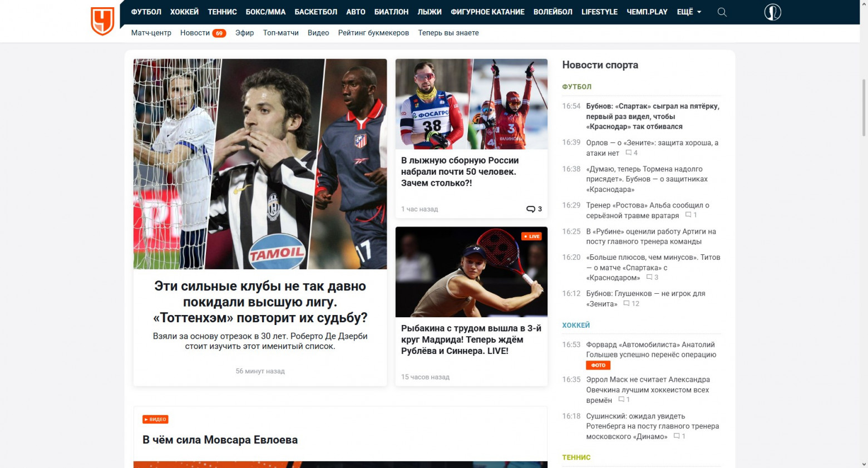
Task: Open the search magnifier icon
Action: pos(722,12)
